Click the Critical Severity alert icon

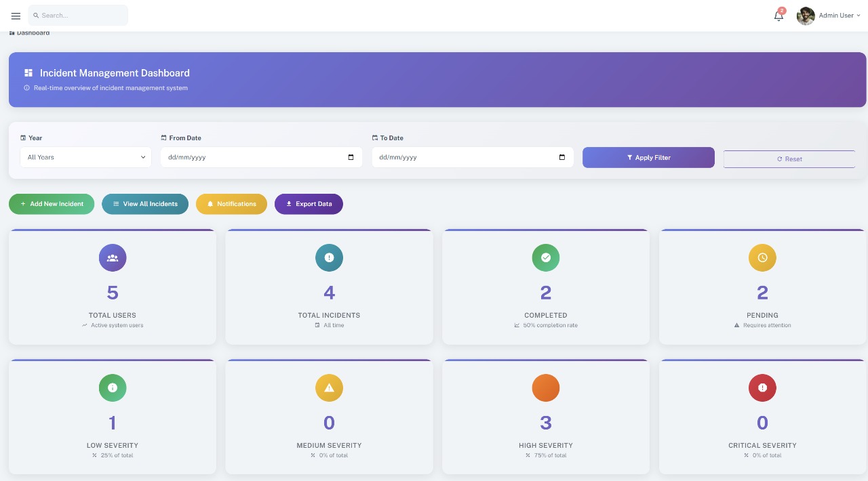point(762,388)
